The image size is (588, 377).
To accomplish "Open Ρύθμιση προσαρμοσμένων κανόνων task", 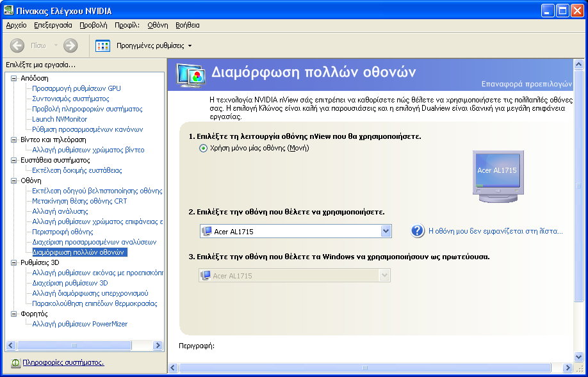I will click(x=87, y=130).
